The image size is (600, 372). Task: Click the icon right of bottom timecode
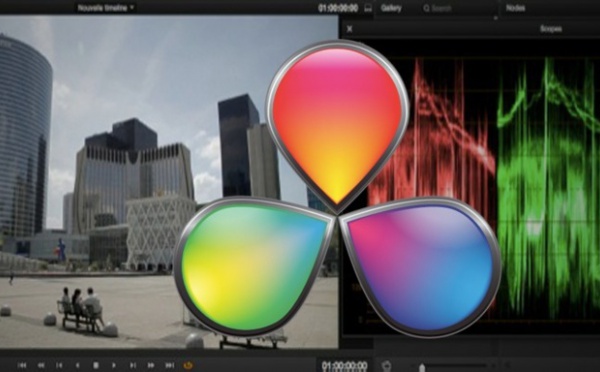coord(386,365)
